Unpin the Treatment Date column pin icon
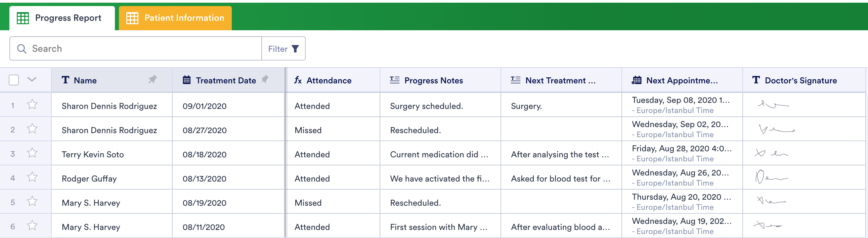 [x=265, y=80]
